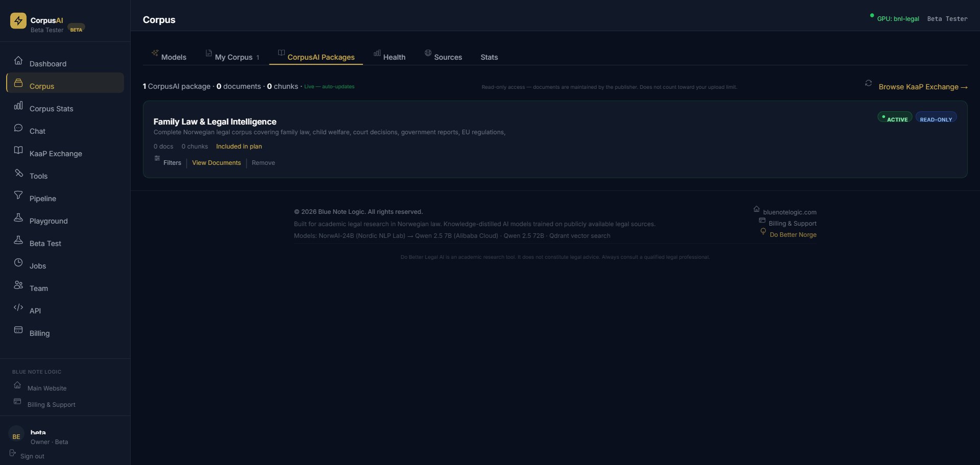This screenshot has width=980, height=465.
Task: Follow the Browse KaaP Exchange link
Action: point(923,87)
